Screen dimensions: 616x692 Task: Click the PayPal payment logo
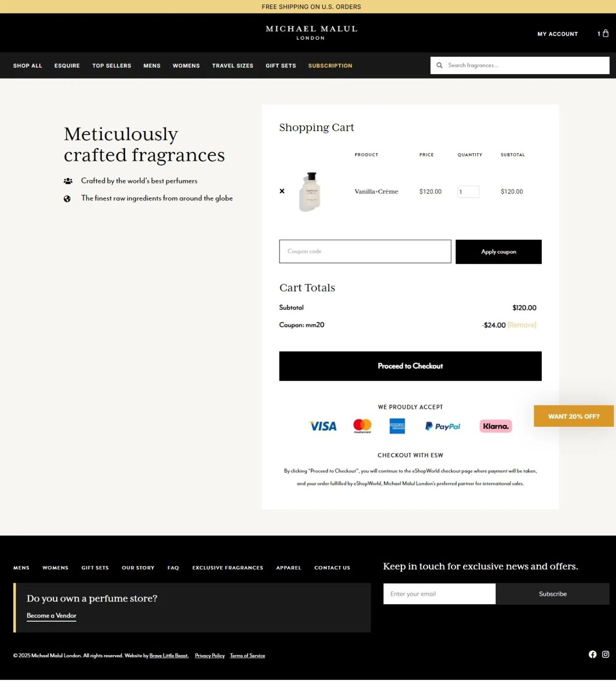pyautogui.click(x=443, y=426)
